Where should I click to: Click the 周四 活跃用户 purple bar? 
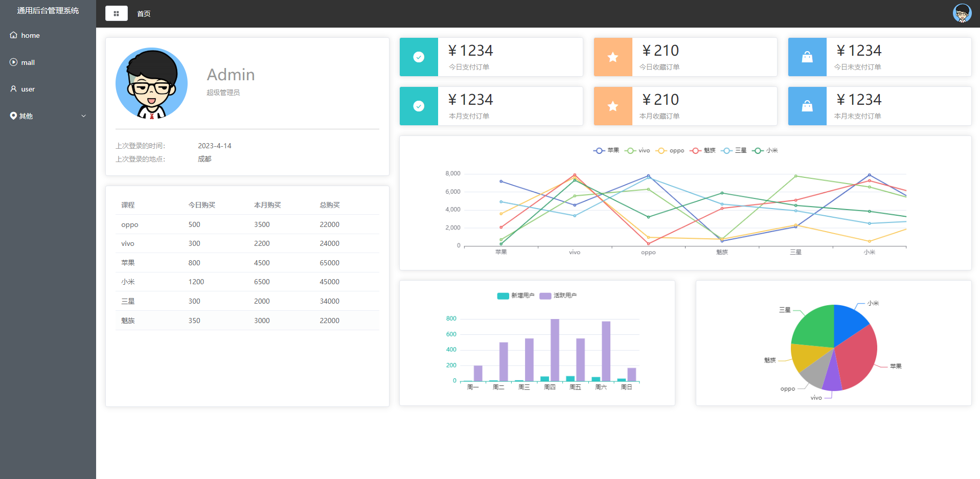point(555,350)
